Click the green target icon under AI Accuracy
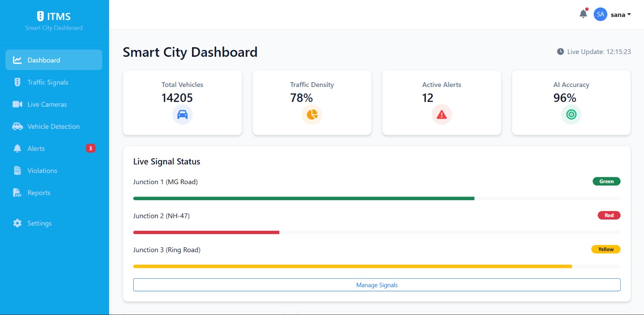Image resolution: width=644 pixels, height=315 pixels. click(x=571, y=115)
